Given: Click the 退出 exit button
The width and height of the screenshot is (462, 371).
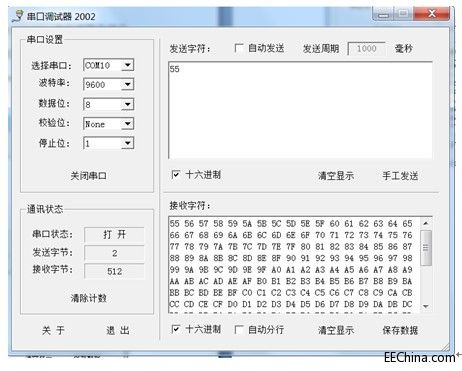Looking at the screenshot, I should coord(118,330).
